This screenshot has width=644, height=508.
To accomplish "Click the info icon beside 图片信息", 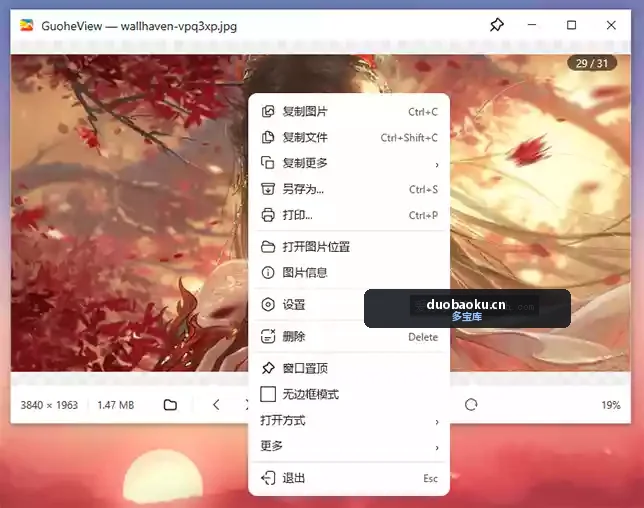I will tap(268, 272).
